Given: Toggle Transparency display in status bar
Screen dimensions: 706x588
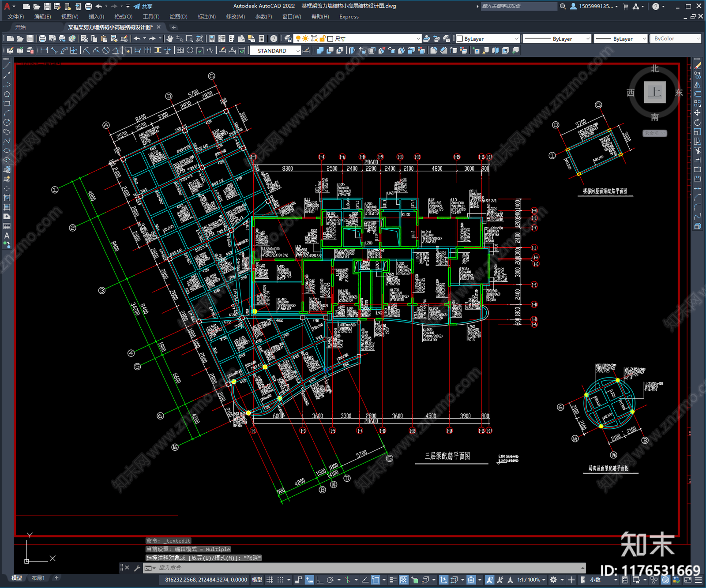Looking at the screenshot, I should click(404, 580).
